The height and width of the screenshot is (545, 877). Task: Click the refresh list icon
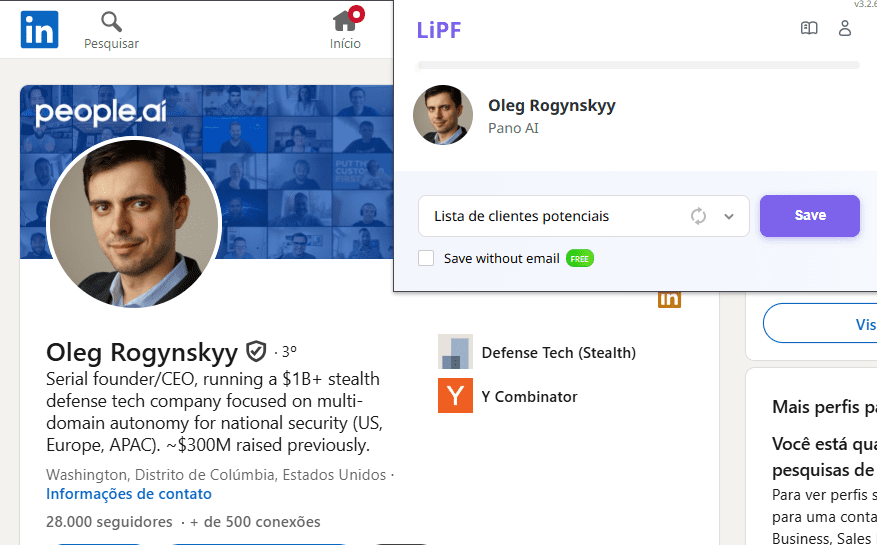pos(698,216)
